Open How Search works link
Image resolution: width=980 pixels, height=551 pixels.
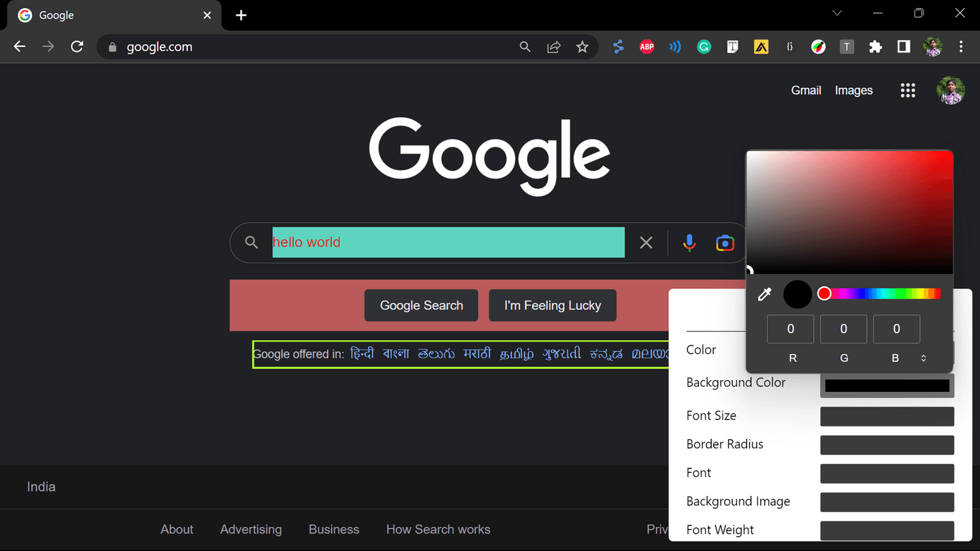pyautogui.click(x=438, y=529)
